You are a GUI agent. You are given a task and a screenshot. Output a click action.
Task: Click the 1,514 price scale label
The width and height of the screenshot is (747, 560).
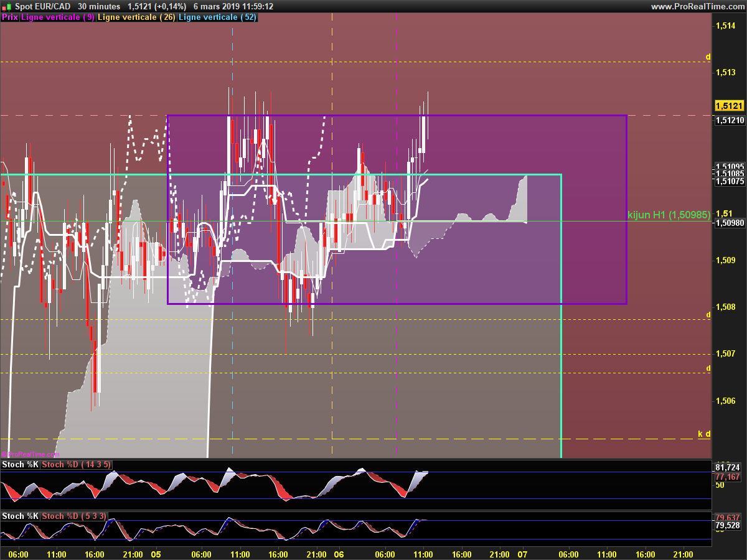[726, 26]
